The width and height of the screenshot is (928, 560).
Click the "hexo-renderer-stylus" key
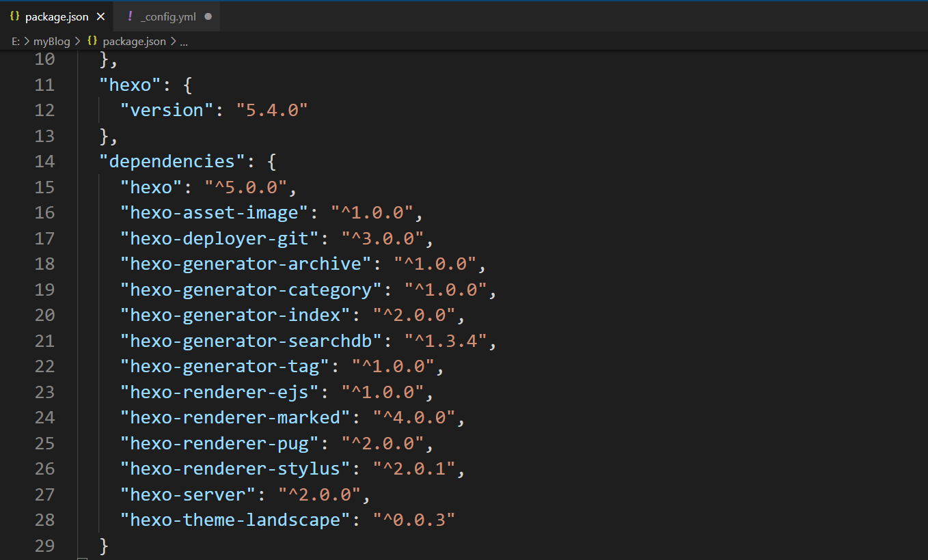point(235,469)
